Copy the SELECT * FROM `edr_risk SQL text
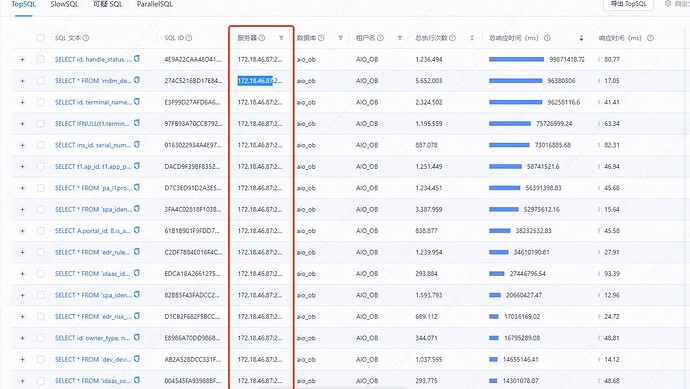This screenshot has height=389, width=690. tap(137, 316)
